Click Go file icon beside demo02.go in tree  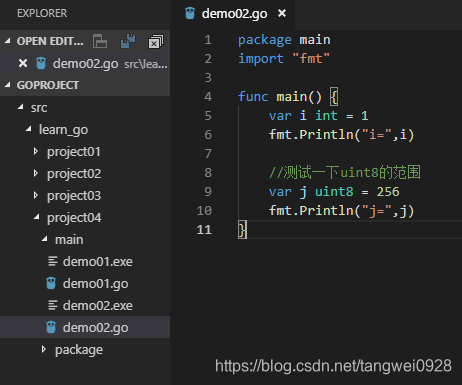point(51,327)
